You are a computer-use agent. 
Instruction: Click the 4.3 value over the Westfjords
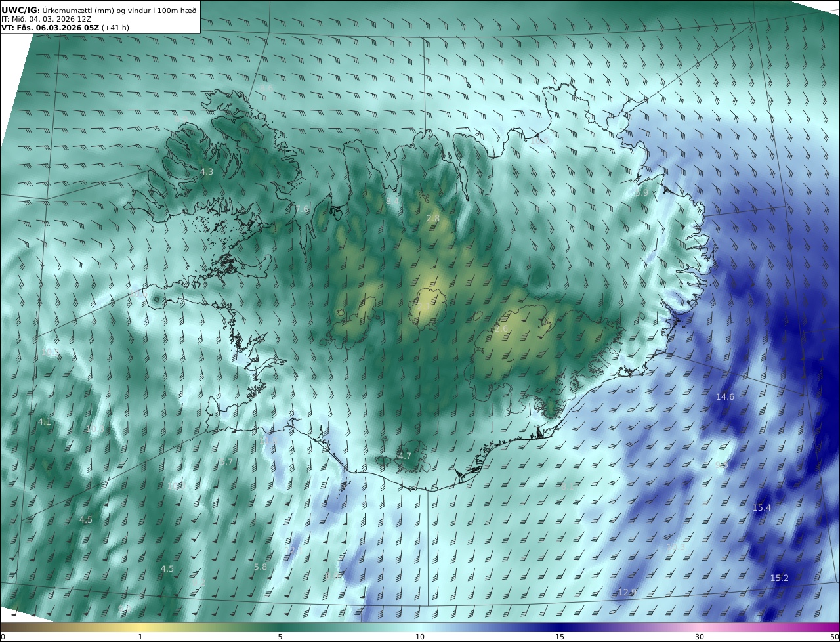point(207,171)
